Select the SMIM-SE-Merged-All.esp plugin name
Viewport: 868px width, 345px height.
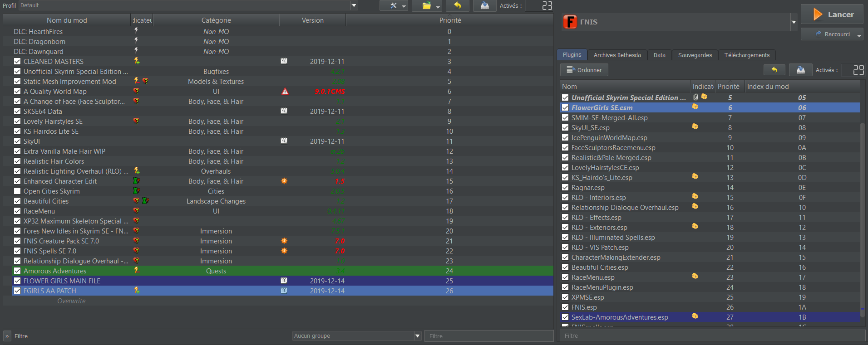[x=610, y=117]
